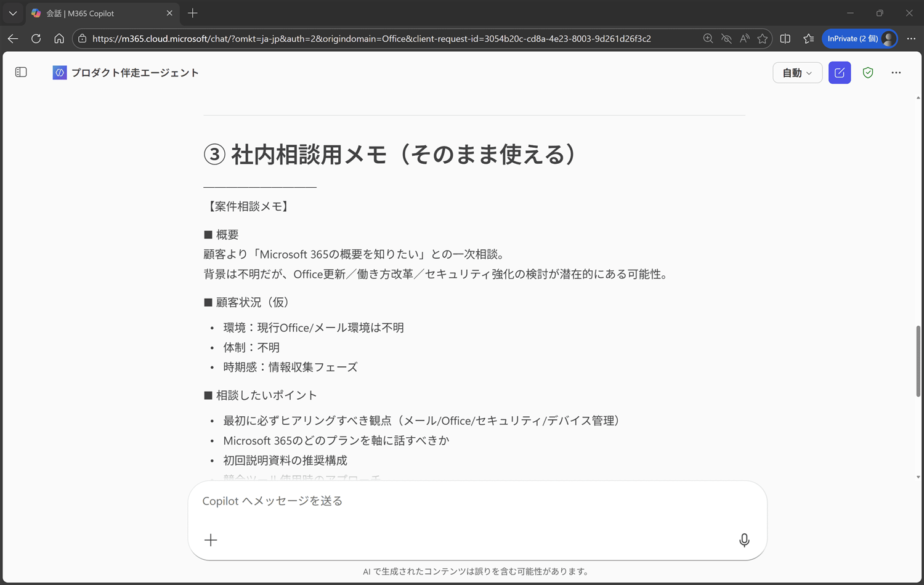Select the 会話 | M365 Copilot tab
Viewport: 924px width, 585px height.
103,13
